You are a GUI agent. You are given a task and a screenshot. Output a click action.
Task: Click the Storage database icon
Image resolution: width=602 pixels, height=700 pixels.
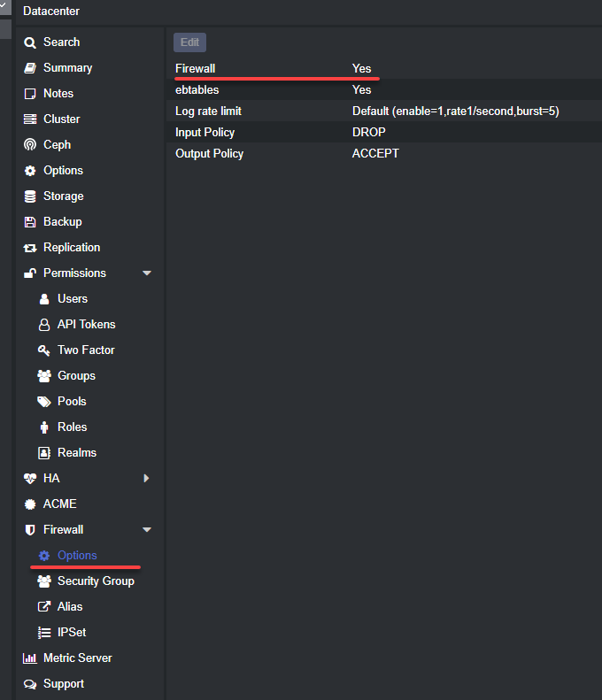pyautogui.click(x=30, y=196)
